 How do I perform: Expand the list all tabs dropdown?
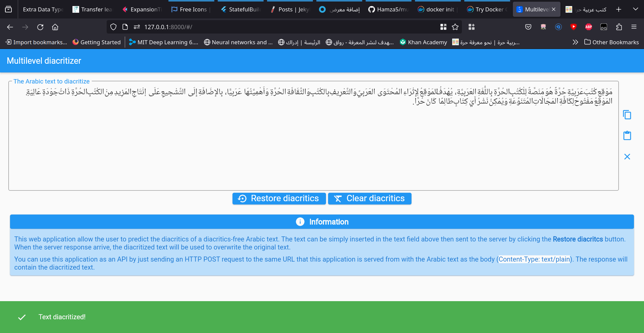click(636, 9)
